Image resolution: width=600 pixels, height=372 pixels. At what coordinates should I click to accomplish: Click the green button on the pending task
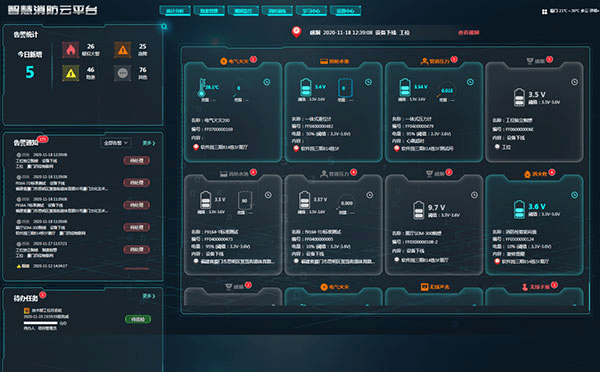pos(138,319)
